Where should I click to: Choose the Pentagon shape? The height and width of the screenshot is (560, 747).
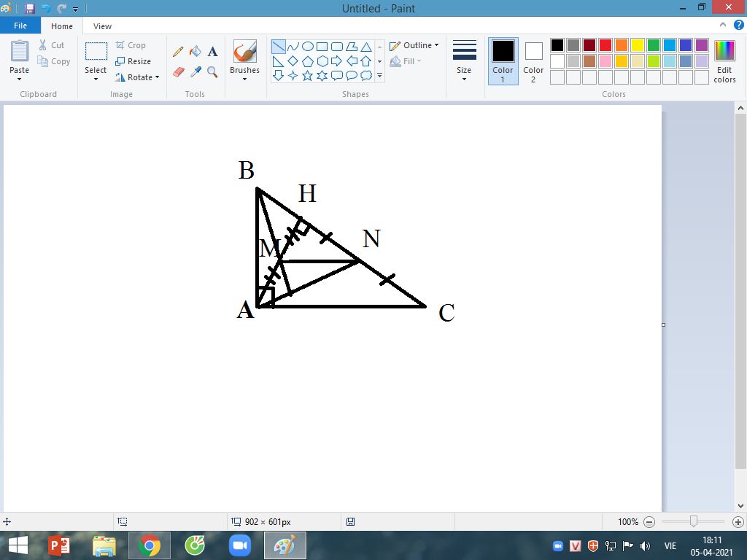[x=308, y=61]
